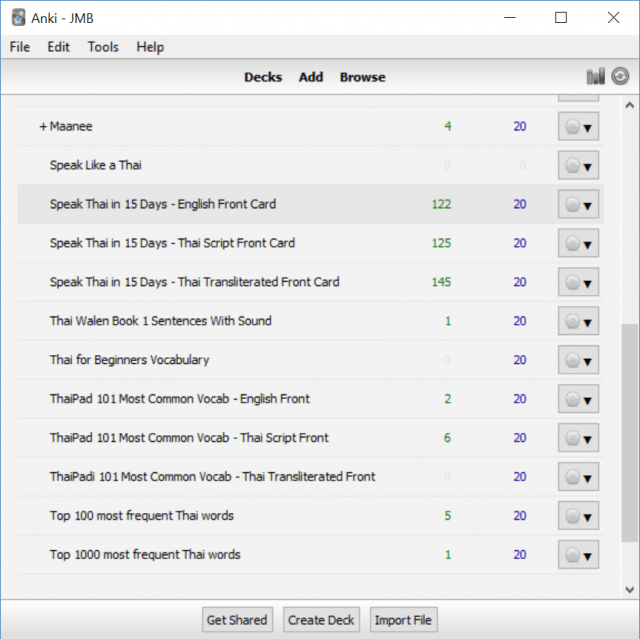Click the Import File button

[x=403, y=620]
